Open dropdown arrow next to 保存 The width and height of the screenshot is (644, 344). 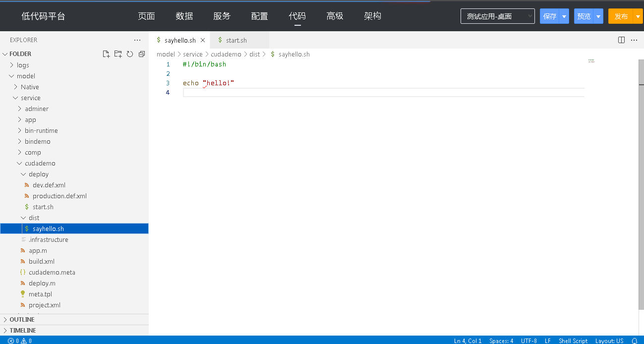pyautogui.click(x=564, y=16)
